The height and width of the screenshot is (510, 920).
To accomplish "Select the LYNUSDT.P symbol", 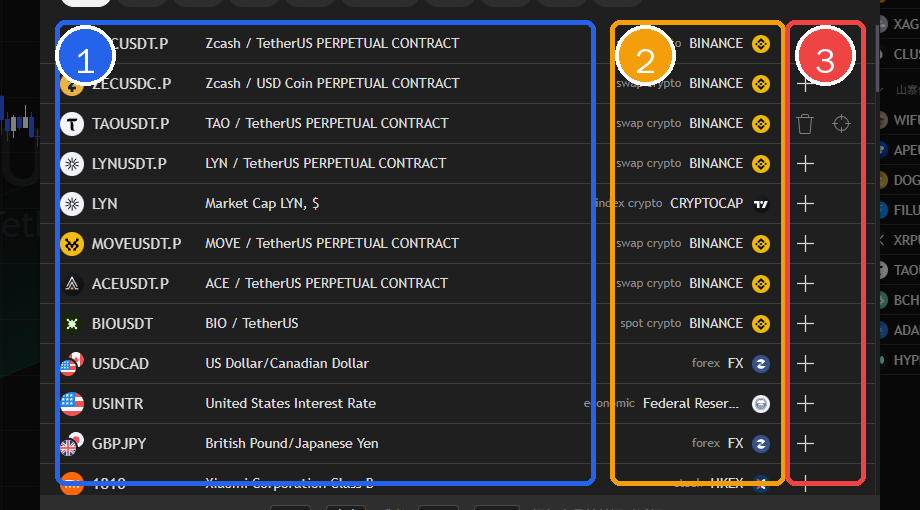I will (129, 164).
